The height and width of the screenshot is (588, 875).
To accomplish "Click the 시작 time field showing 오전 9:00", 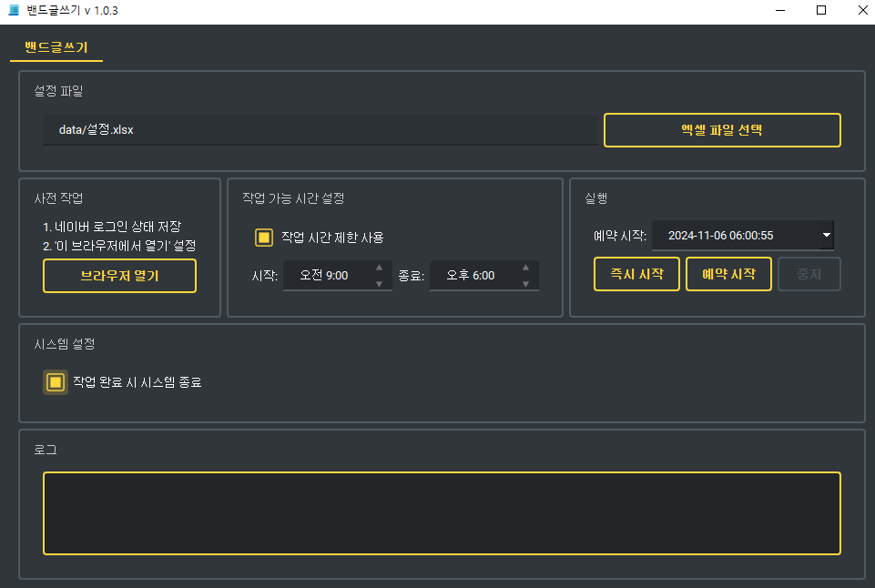I will [x=324, y=275].
